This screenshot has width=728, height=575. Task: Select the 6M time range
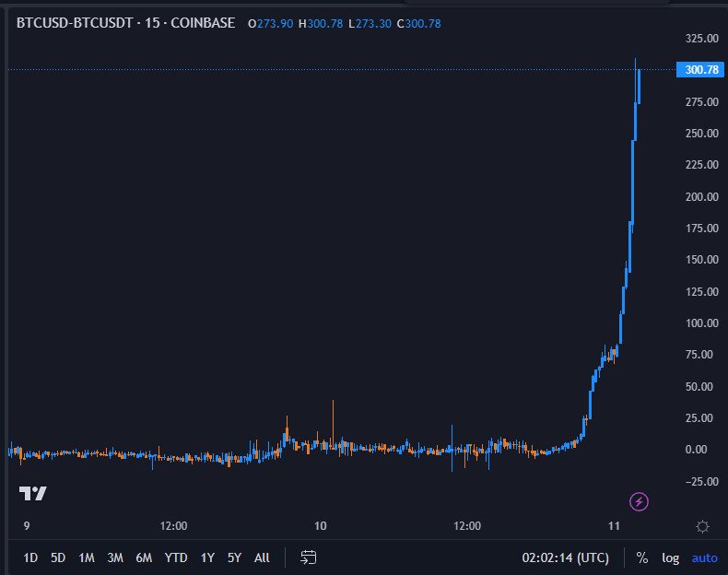pyautogui.click(x=144, y=557)
